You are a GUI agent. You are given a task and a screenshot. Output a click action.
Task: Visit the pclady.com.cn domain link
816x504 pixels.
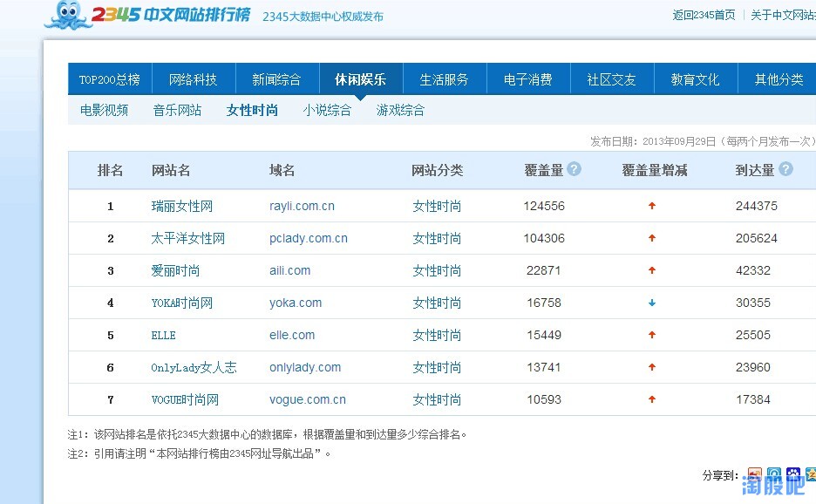tap(308, 238)
